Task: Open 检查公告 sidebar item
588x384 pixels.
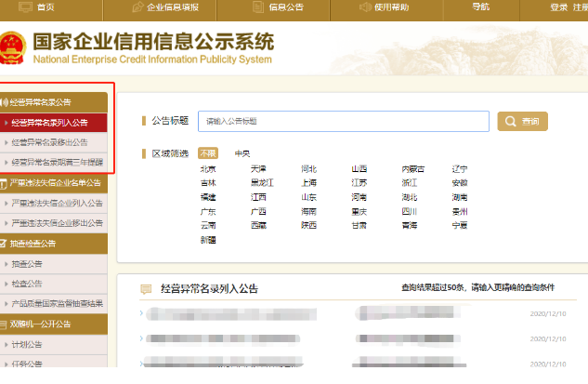Action: tap(54, 284)
